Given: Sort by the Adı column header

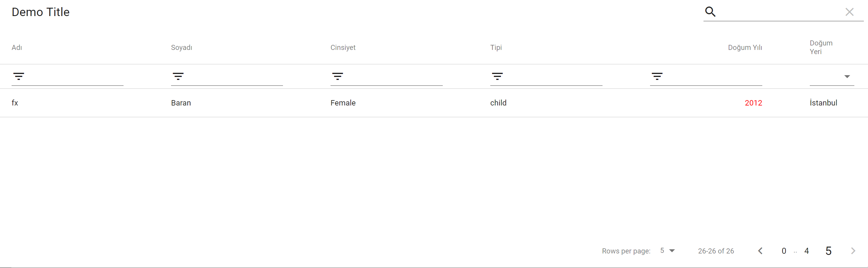Looking at the screenshot, I should (17, 47).
